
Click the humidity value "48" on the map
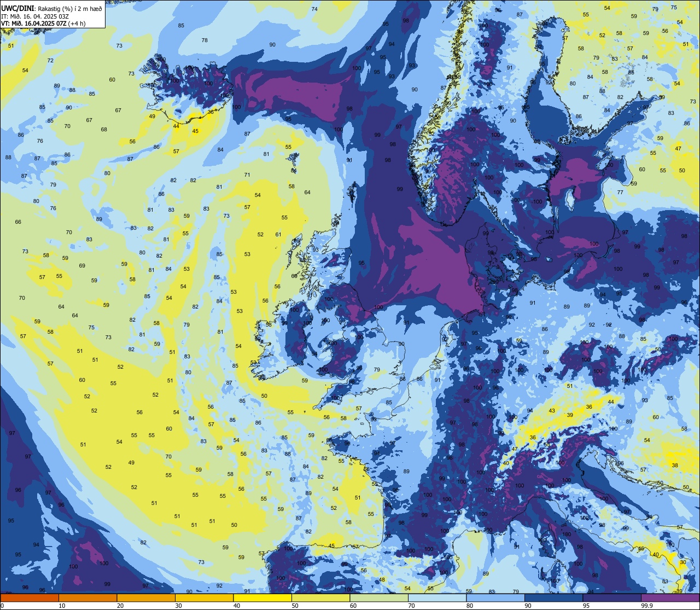tap(382, 580)
